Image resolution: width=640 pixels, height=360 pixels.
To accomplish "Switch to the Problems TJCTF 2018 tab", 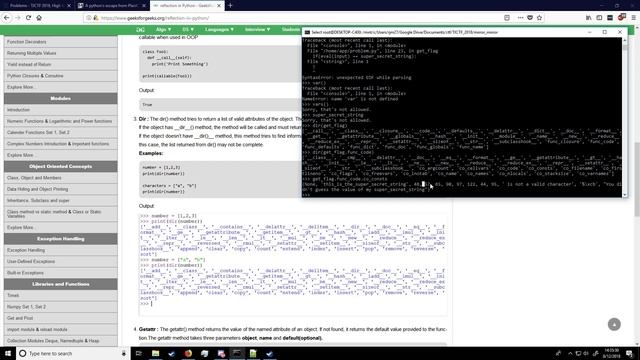I will pyautogui.click(x=36, y=6).
